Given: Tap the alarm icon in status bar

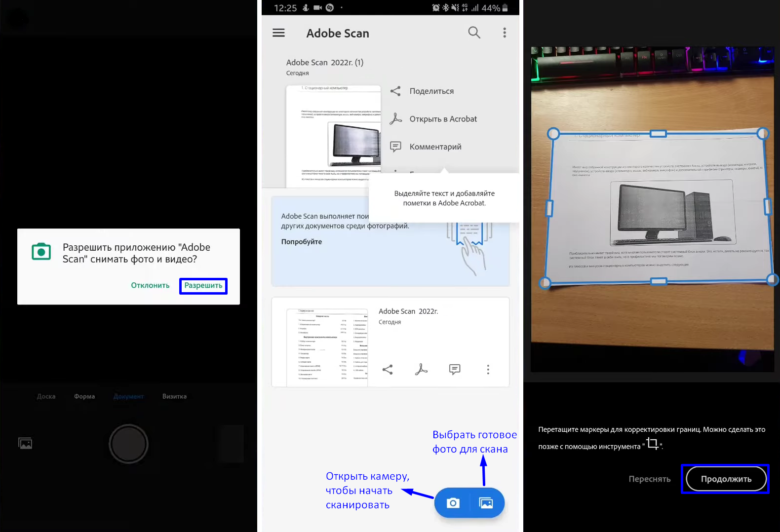Looking at the screenshot, I should (436, 8).
